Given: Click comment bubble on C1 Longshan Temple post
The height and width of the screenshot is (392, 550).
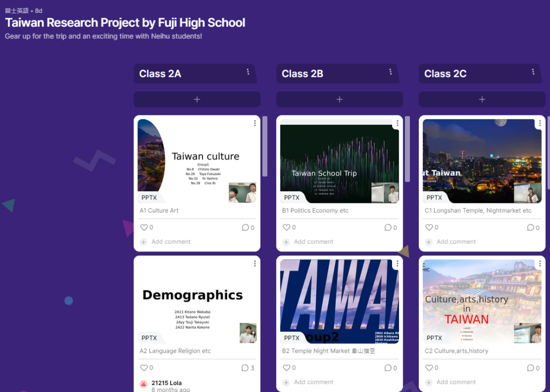Looking at the screenshot, I should 530,228.
